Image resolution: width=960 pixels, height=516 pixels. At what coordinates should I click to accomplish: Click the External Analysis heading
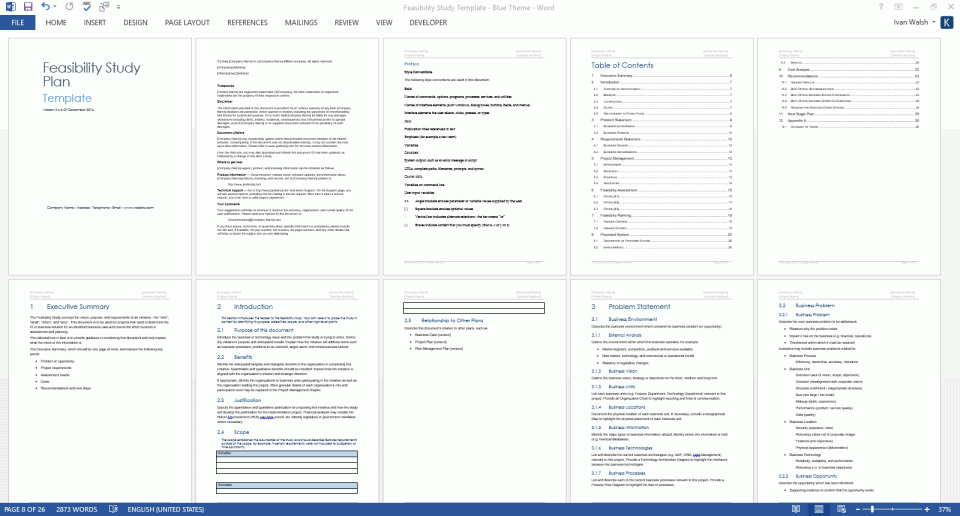(x=624, y=335)
